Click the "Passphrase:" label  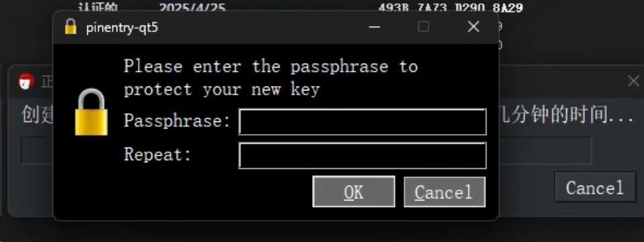(x=177, y=121)
